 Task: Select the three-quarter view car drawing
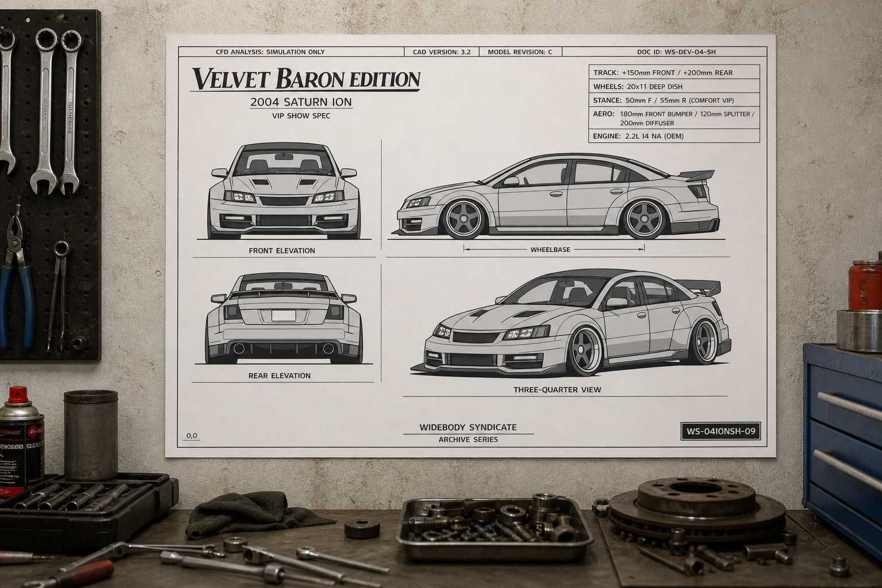point(571,323)
